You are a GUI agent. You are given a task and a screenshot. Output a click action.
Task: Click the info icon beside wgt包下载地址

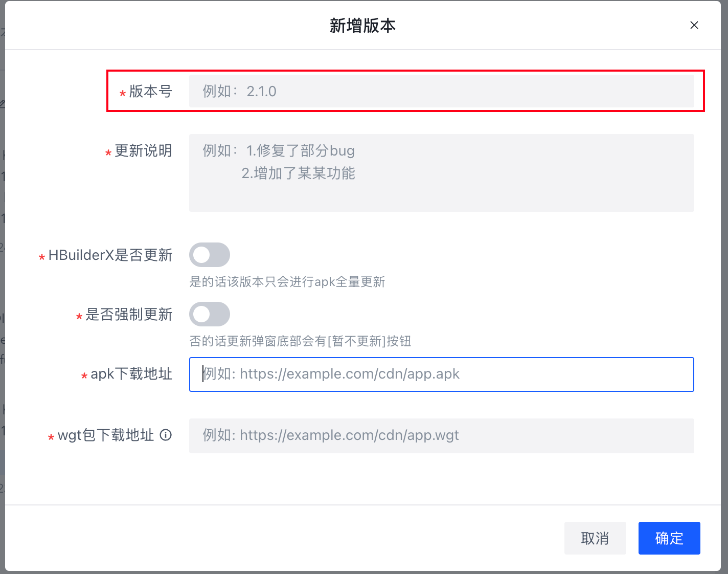tap(166, 435)
